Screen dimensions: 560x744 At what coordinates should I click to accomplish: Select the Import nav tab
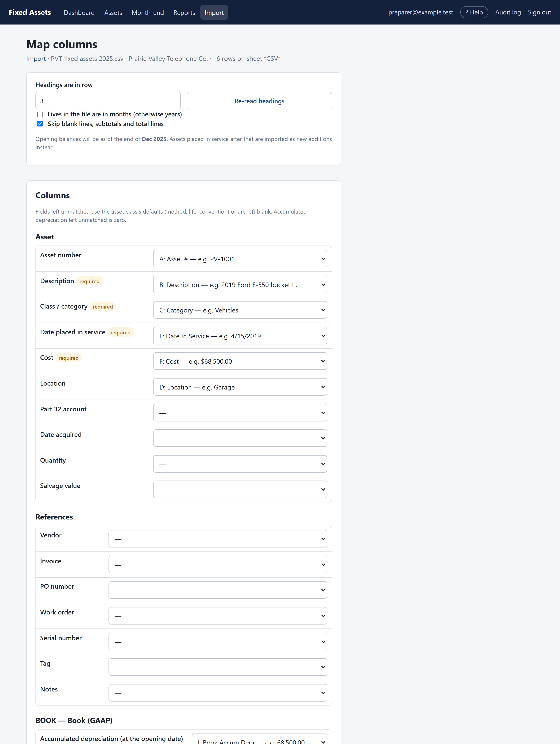coord(214,12)
